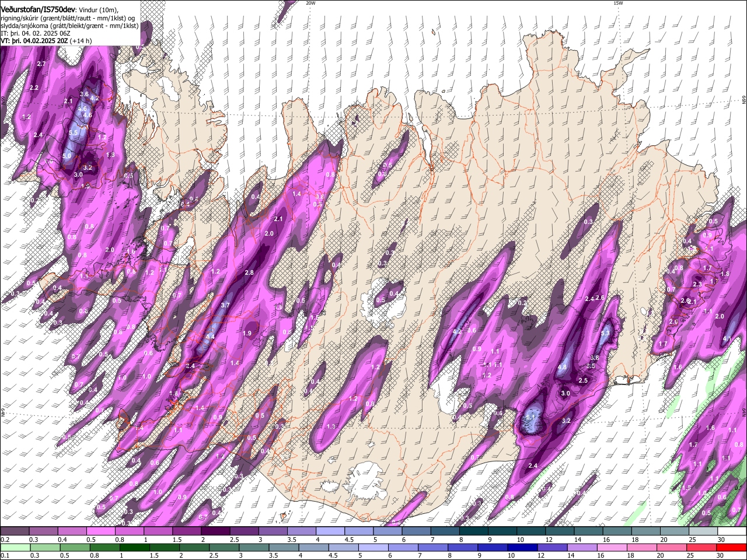Click the '2.7' value near the header box
Viewport: 747px width, 560px height.
click(x=41, y=64)
